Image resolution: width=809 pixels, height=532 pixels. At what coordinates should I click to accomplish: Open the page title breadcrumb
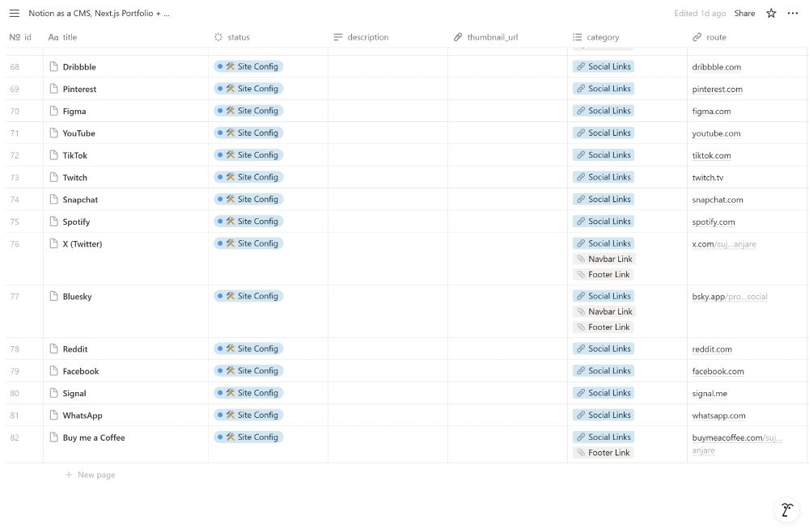99,14
